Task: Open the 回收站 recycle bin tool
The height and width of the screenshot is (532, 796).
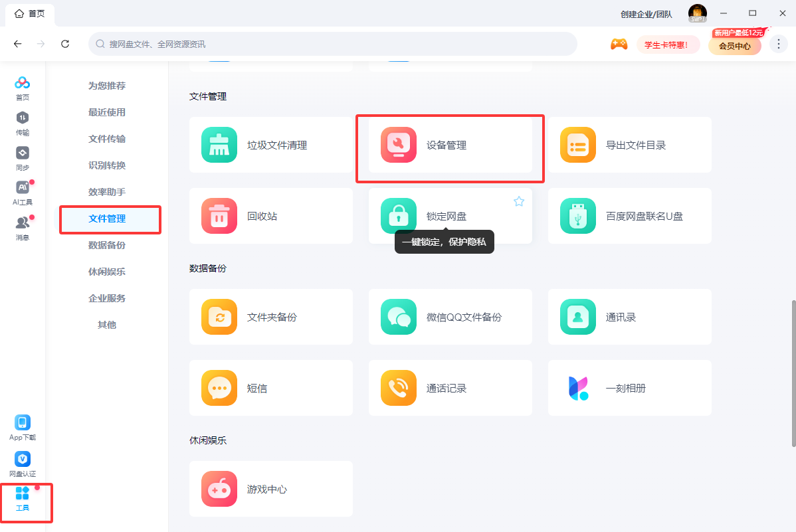Action: pyautogui.click(x=270, y=216)
